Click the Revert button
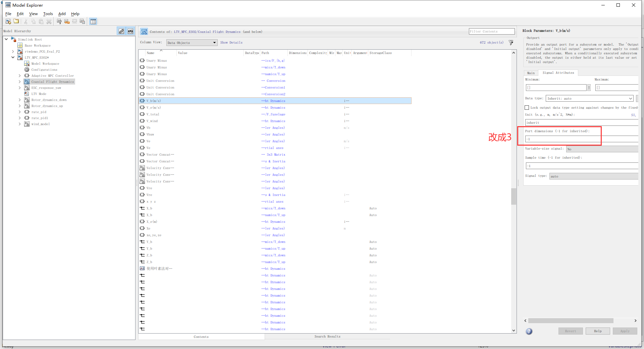This screenshot has height=349, width=644. (571, 331)
